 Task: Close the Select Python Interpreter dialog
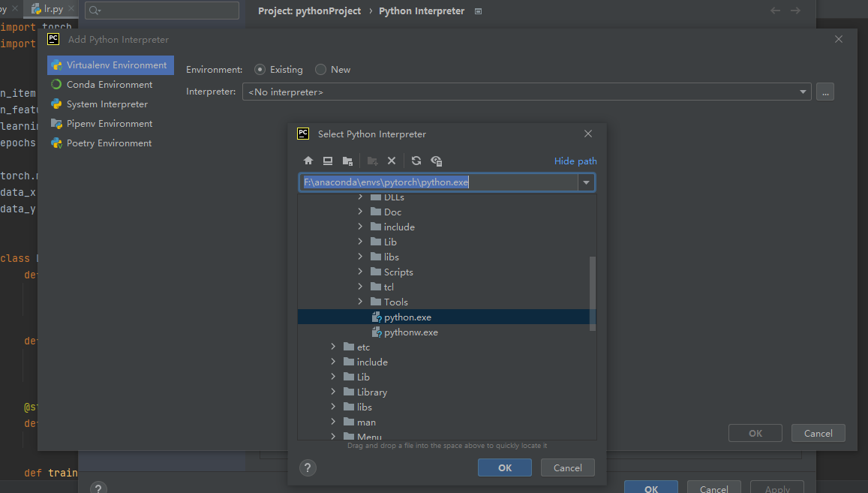pos(588,134)
